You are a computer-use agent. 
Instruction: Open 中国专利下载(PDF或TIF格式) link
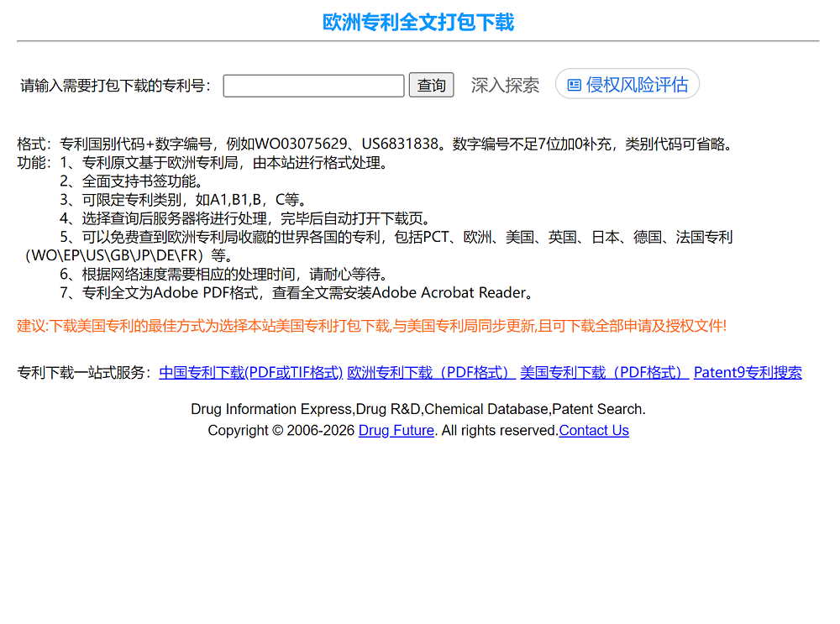(x=251, y=372)
